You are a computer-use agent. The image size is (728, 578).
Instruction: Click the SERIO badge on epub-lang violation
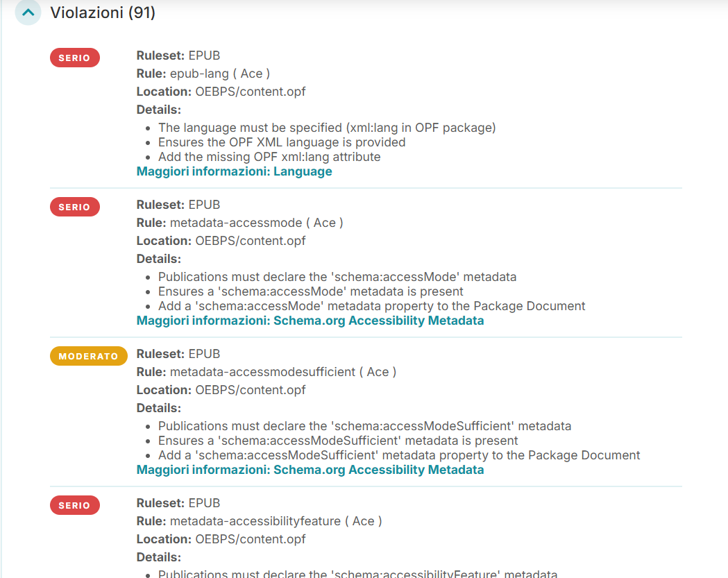74,58
